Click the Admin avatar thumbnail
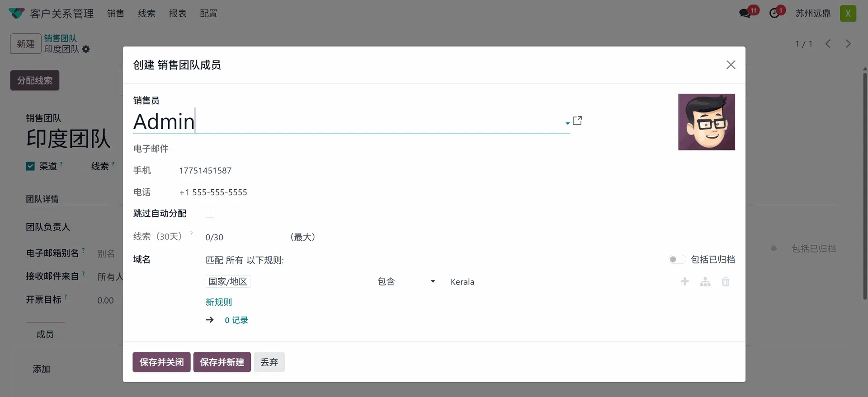Image resolution: width=868 pixels, height=397 pixels. tap(706, 122)
